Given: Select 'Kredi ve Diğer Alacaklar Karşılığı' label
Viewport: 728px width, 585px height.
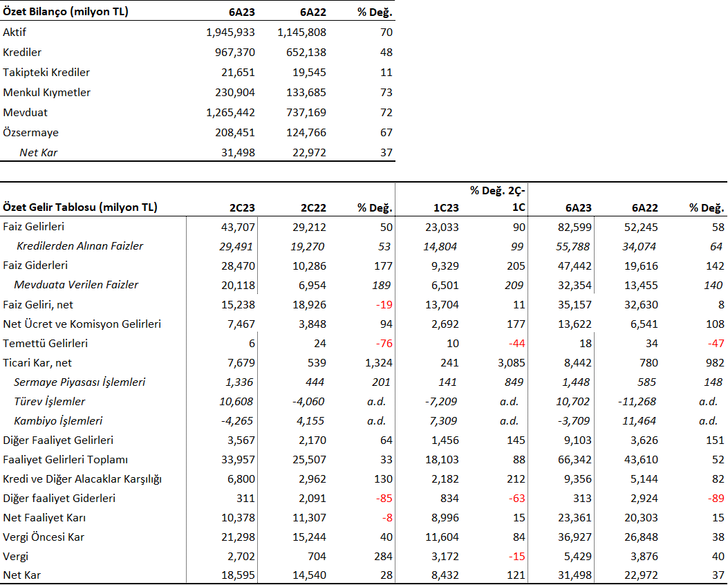Looking at the screenshot, I should 82,479.
